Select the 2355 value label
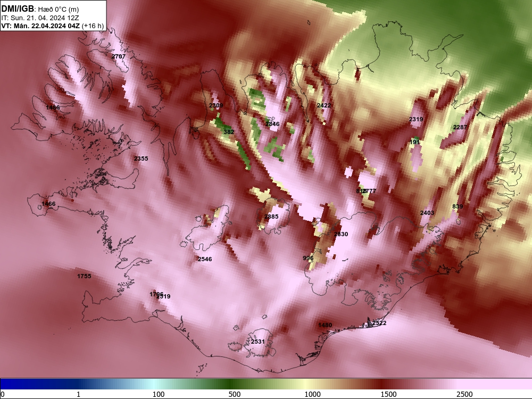532x399 pixels. pyautogui.click(x=141, y=158)
